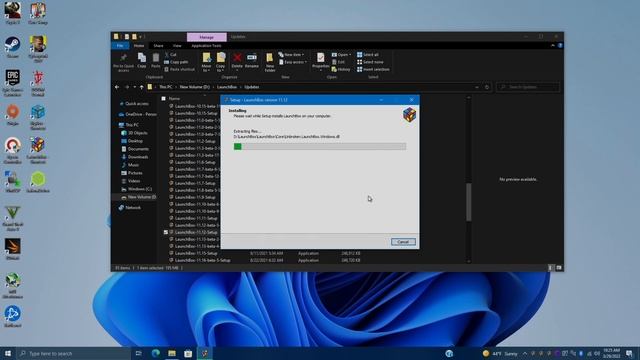Open Microsoft Store from the taskbar
Screen dimensions: 640x360
click(x=188, y=353)
